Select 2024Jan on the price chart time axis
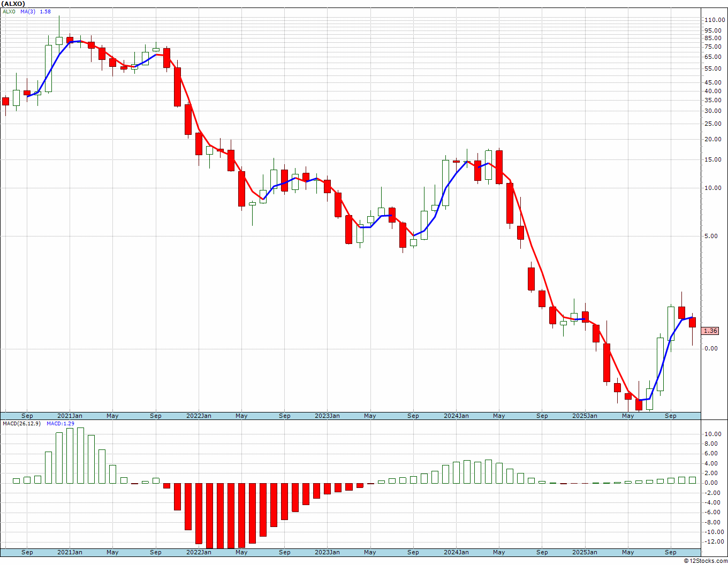The width and height of the screenshot is (728, 565). (456, 416)
